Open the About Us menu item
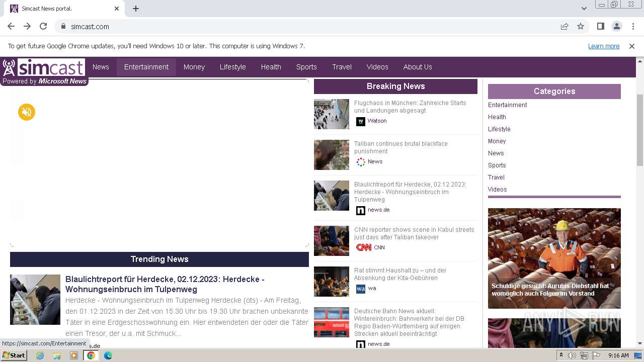Image resolution: width=644 pixels, height=362 pixels. [x=418, y=67]
